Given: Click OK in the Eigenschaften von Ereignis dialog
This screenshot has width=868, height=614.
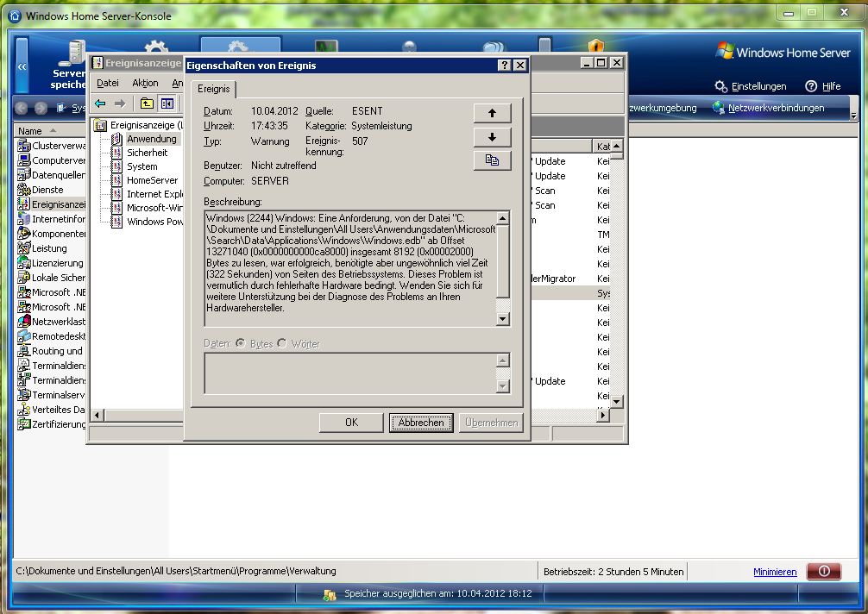Looking at the screenshot, I should point(351,423).
